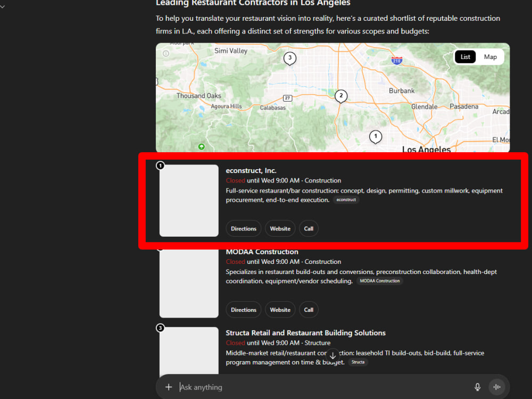Click the map info icon
This screenshot has width=532, height=399.
(x=166, y=53)
